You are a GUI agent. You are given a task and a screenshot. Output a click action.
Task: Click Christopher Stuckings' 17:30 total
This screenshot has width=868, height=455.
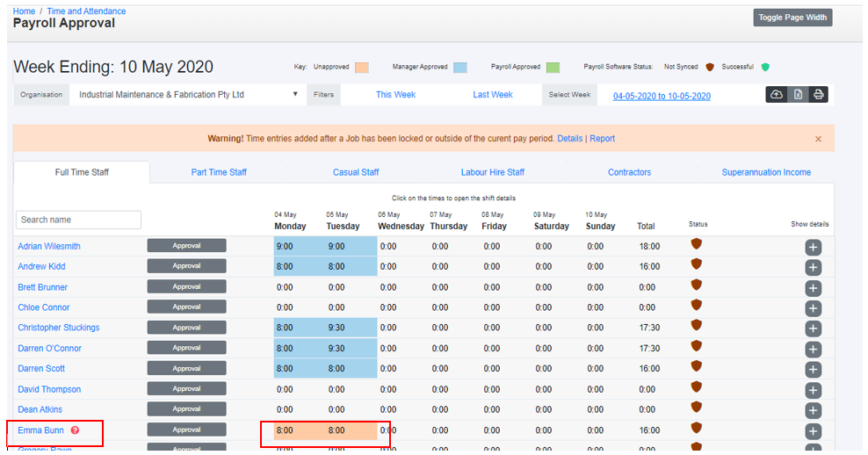(649, 328)
